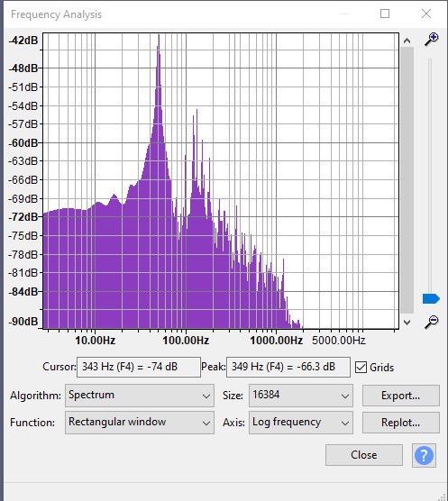The width and height of the screenshot is (448, 501).
Task: Open the Size dropdown showing 16384
Action: tap(301, 396)
